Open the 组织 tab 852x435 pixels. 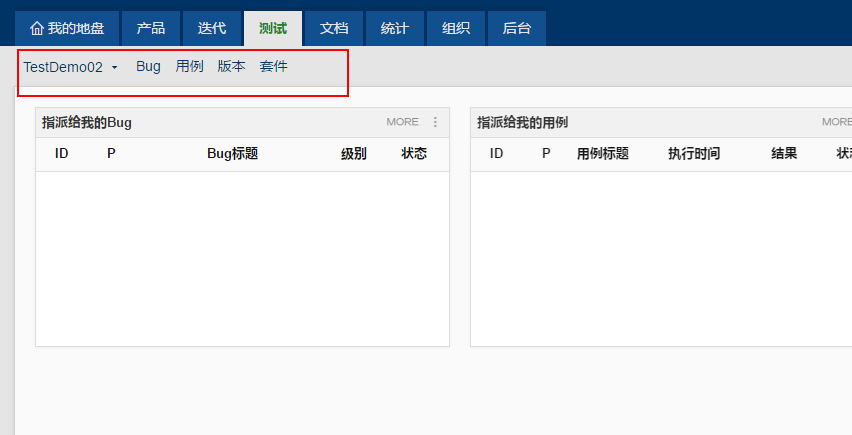(x=456, y=28)
